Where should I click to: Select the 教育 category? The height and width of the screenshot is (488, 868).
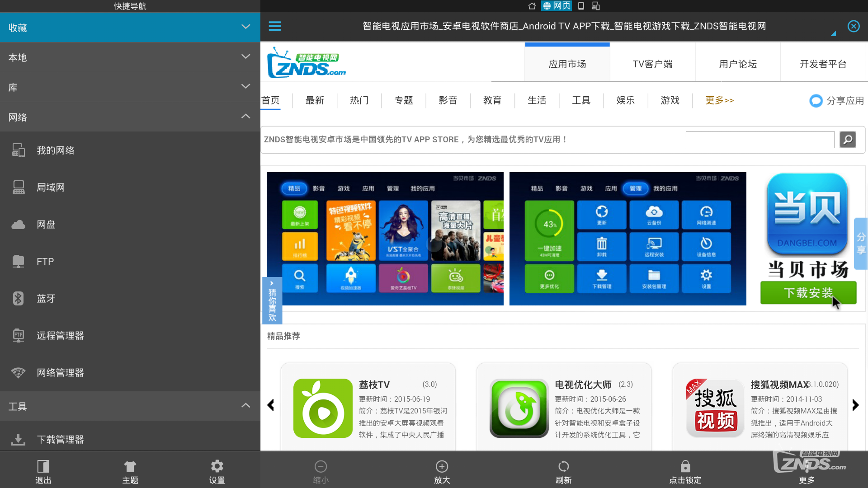(x=492, y=100)
